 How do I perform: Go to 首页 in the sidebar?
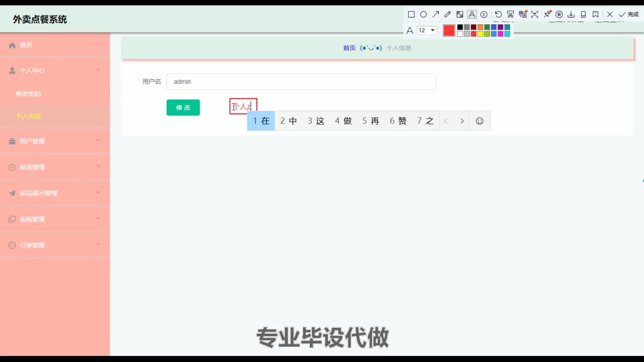click(26, 45)
